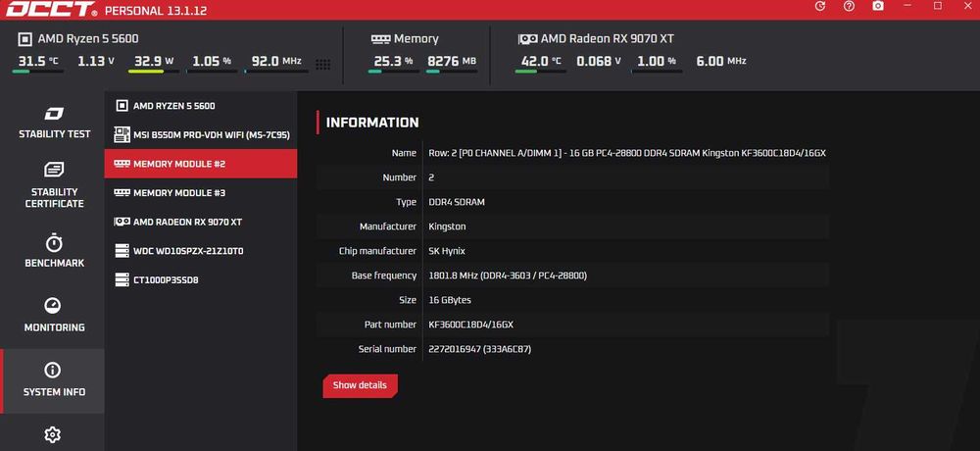Click the OCCT logo
Image resolution: width=980 pixels, height=451 pixels.
coord(51,10)
